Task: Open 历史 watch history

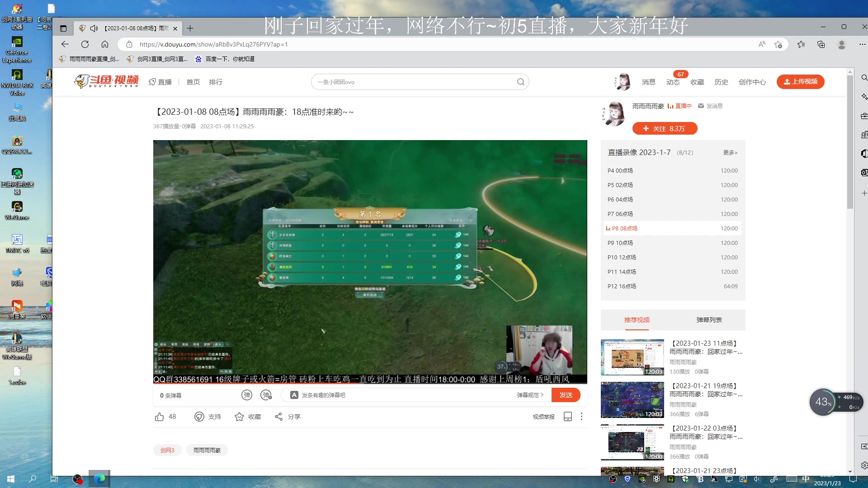Action: (x=722, y=82)
